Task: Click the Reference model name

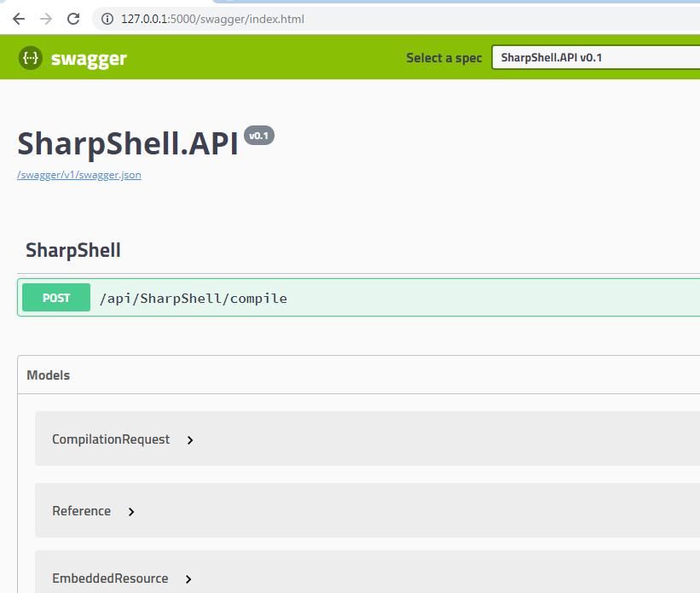Action: (81, 511)
